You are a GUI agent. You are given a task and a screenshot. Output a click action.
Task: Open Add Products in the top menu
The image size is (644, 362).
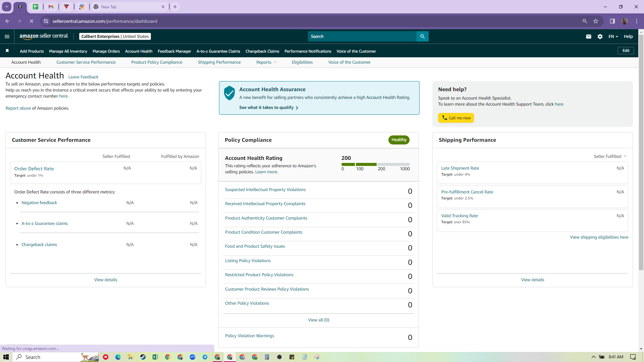coord(32,51)
